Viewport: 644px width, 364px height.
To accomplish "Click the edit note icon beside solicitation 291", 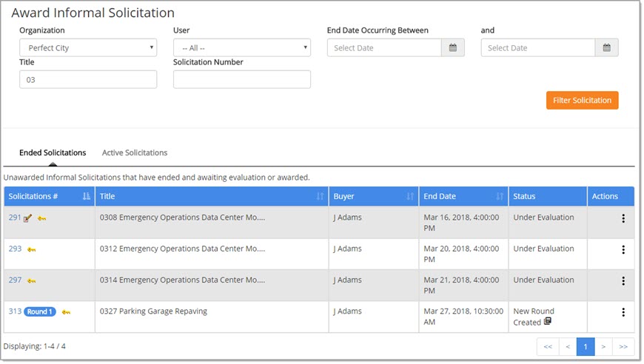I will [x=28, y=218].
